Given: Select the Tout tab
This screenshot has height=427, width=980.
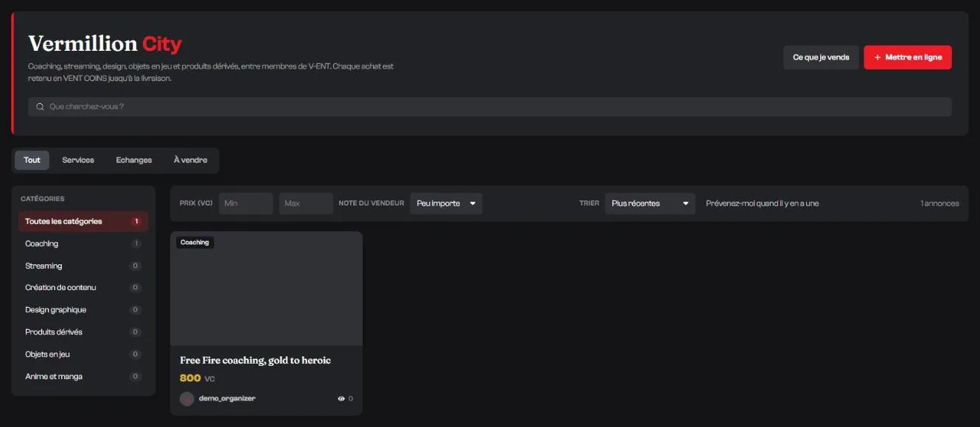Looking at the screenshot, I should (32, 160).
